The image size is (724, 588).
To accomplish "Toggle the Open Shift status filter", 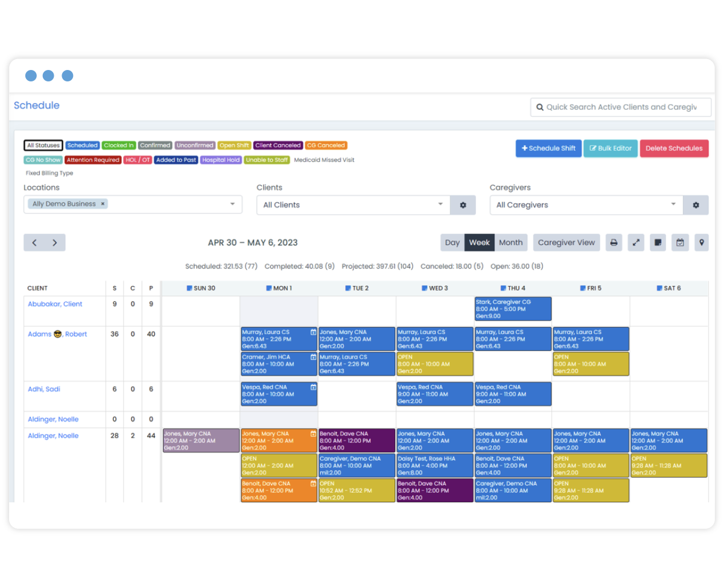I will pos(234,145).
